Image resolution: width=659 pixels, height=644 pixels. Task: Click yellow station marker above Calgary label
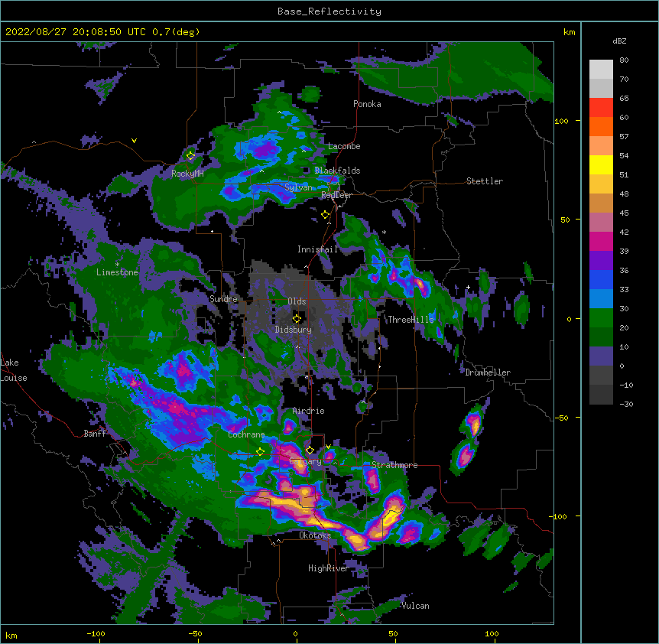pyautogui.click(x=310, y=450)
